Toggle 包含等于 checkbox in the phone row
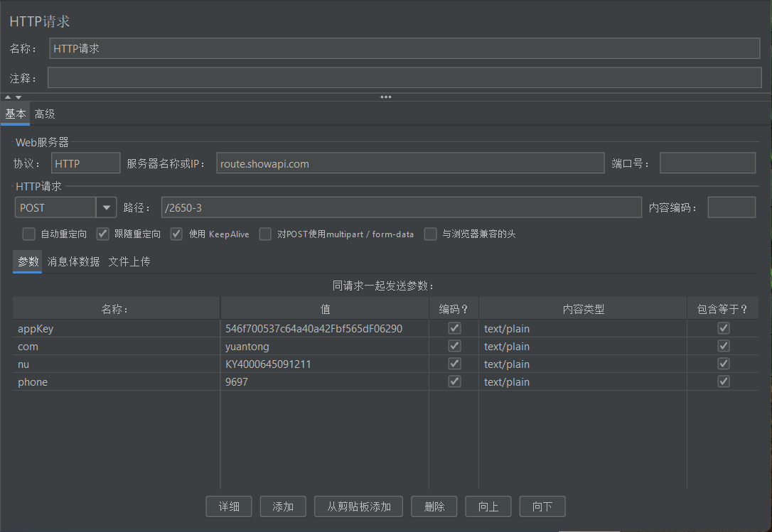The image size is (772, 532). pos(724,381)
